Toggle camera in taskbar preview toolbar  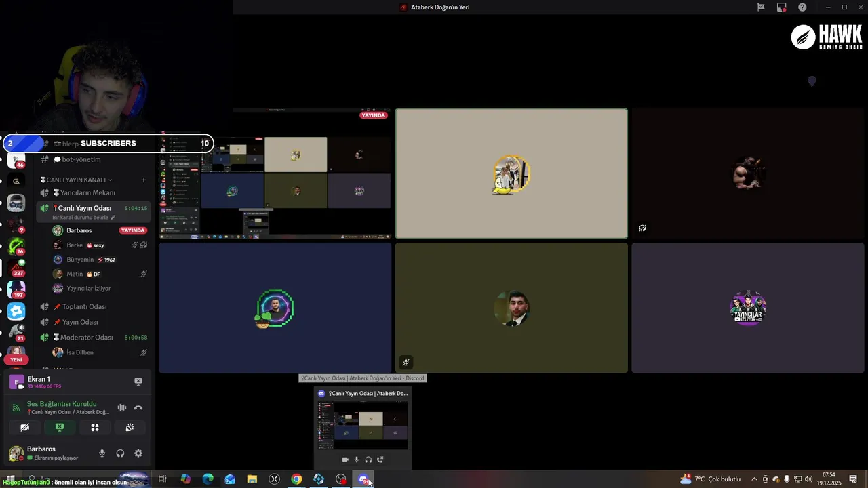tap(345, 460)
